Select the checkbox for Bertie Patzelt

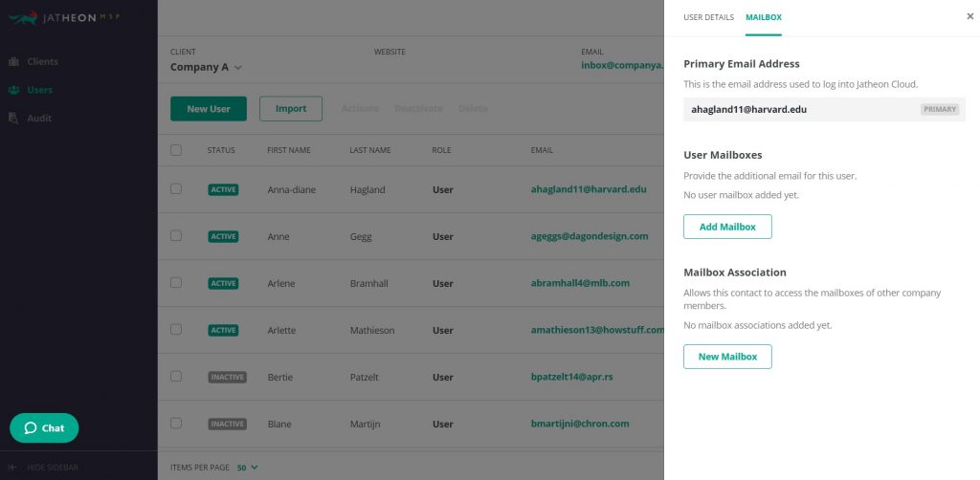tap(176, 376)
